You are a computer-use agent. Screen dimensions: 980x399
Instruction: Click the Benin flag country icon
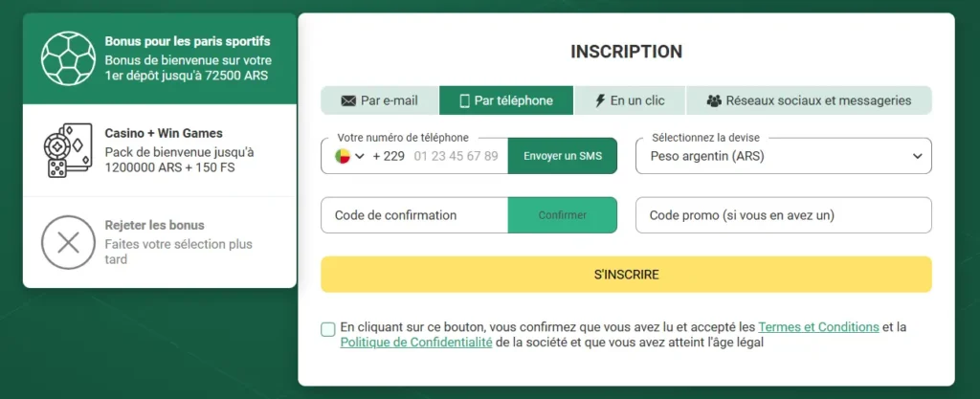(x=342, y=156)
